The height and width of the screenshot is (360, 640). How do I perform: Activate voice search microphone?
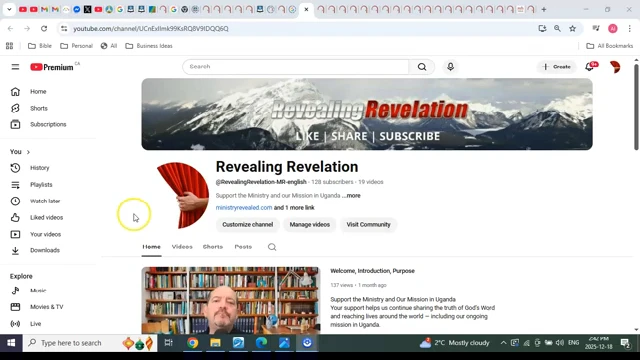point(450,67)
